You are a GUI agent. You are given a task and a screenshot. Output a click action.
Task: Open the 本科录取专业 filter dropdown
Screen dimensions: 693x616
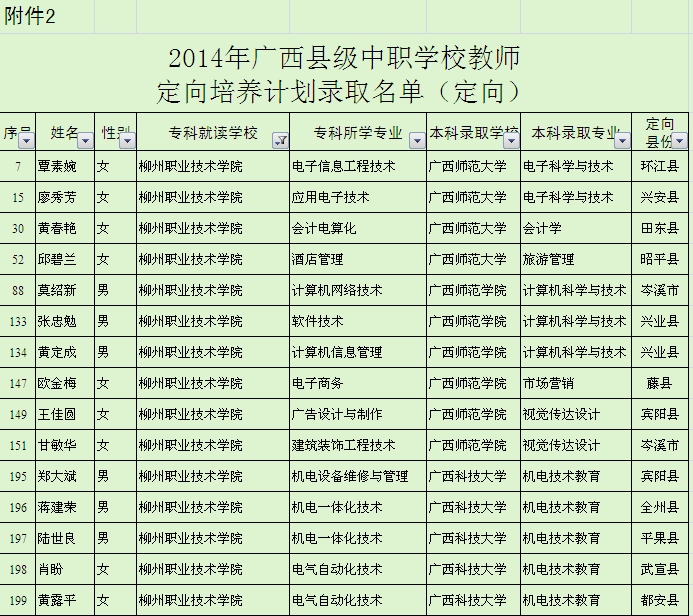point(622,140)
